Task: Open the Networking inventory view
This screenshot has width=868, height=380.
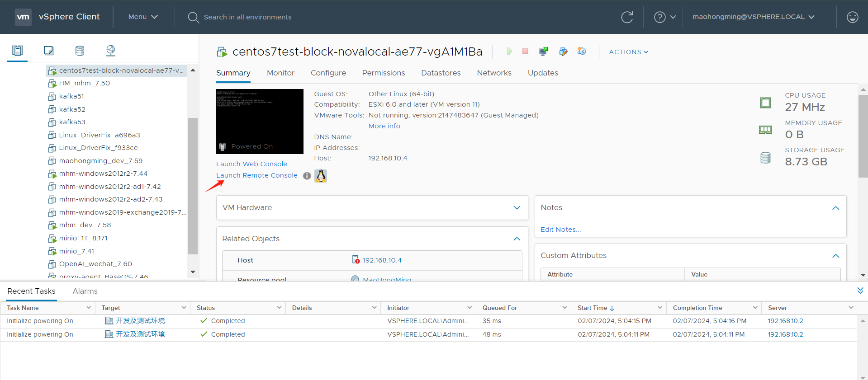Action: 110,50
